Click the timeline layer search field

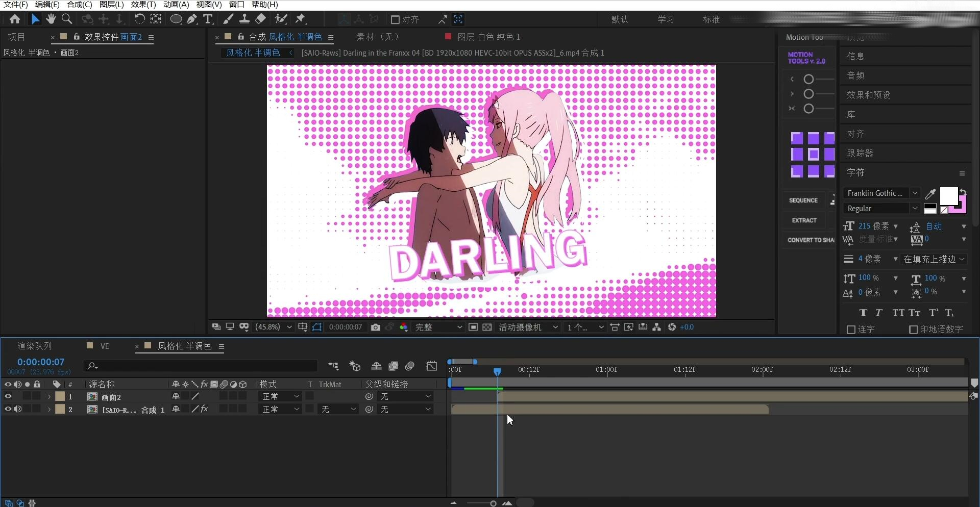point(201,366)
